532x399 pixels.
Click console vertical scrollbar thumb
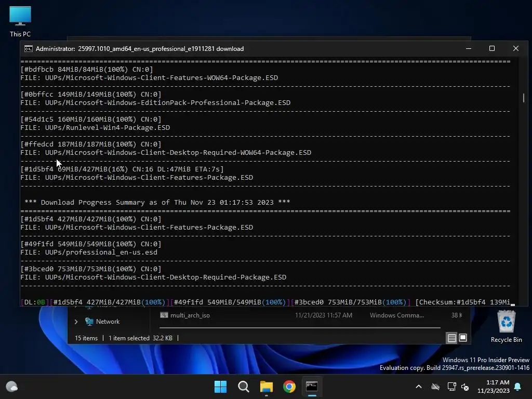point(524,98)
